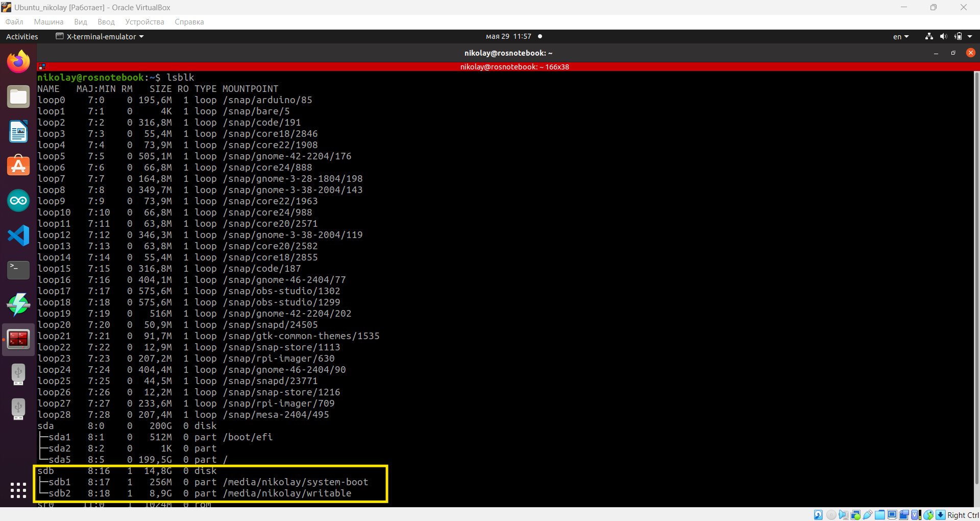The image size is (980, 521).
Task: Open the 'en' keyboard layout dropdown
Action: 900,36
